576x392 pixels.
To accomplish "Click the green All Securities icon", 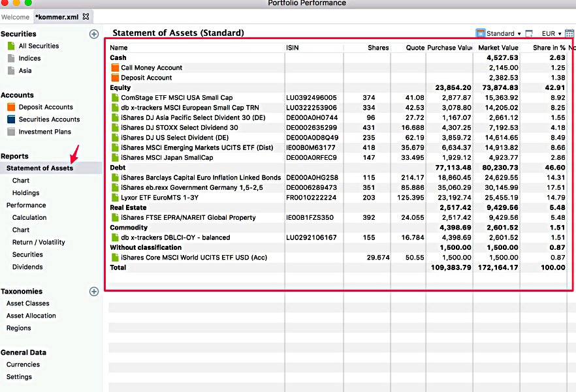I will 11,46.
